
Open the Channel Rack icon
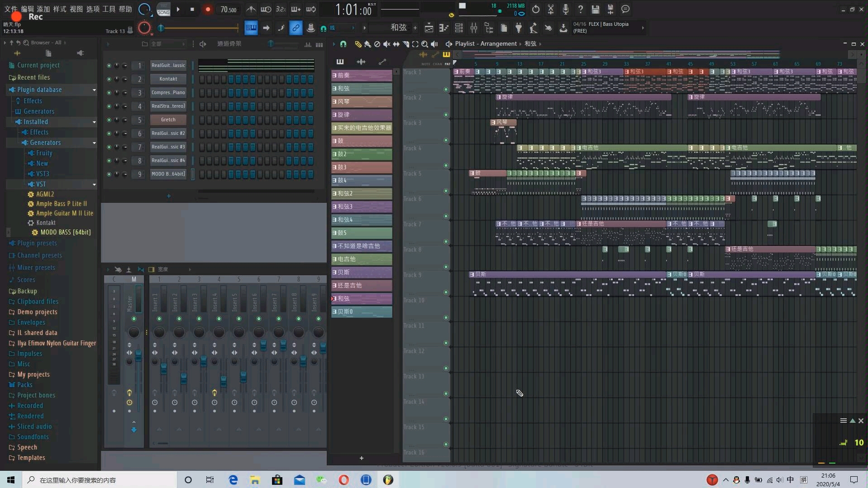[459, 28]
